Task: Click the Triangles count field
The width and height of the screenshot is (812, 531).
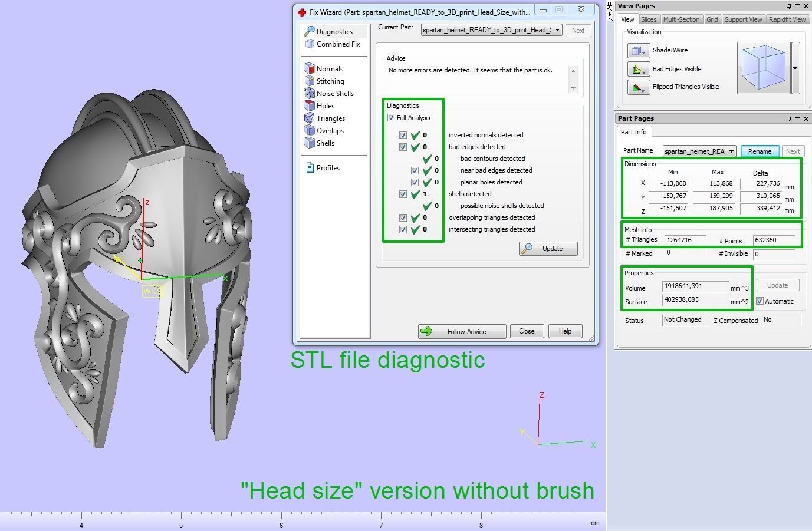Action: coord(685,240)
